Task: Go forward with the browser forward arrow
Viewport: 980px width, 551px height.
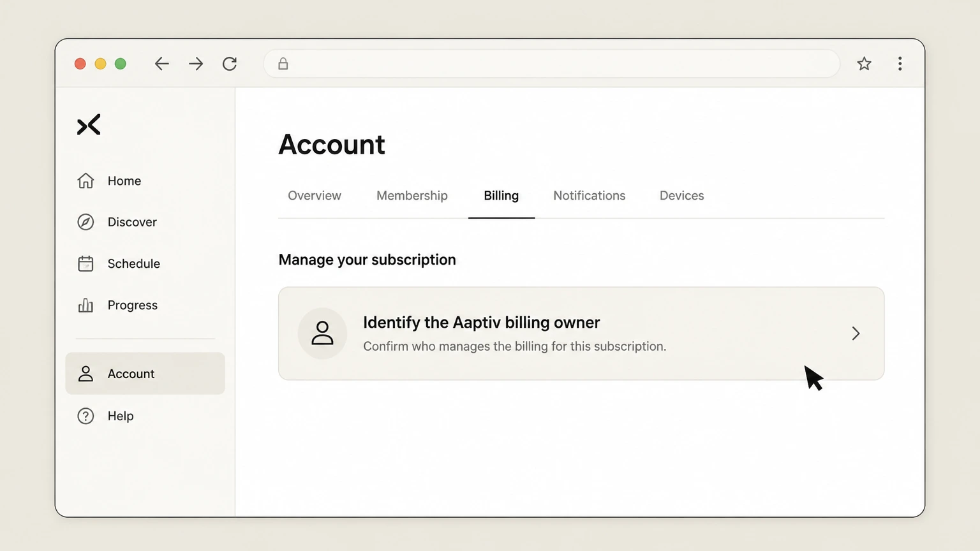Action: tap(196, 64)
